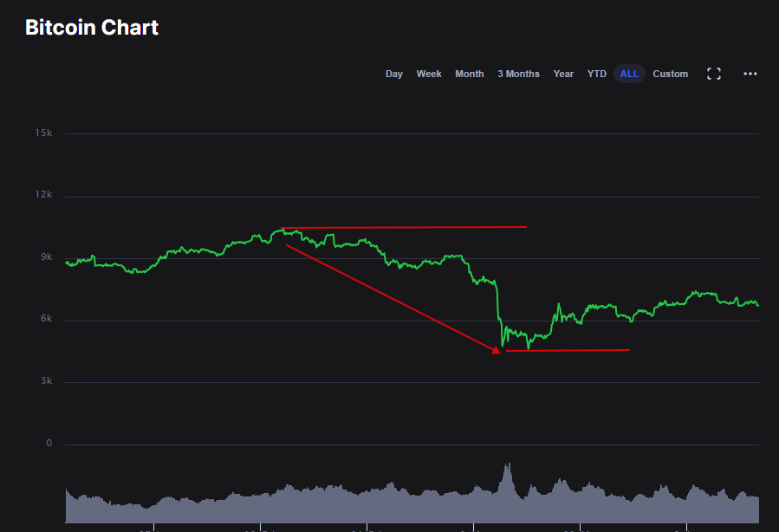Switch to YTD range
Screen dimensions: 779x532
coord(597,74)
